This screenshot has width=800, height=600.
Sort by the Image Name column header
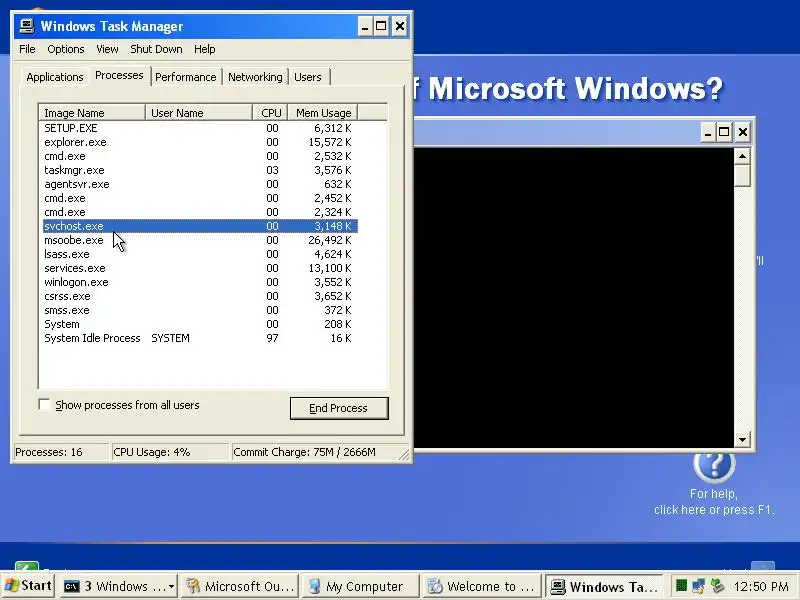[x=92, y=113]
